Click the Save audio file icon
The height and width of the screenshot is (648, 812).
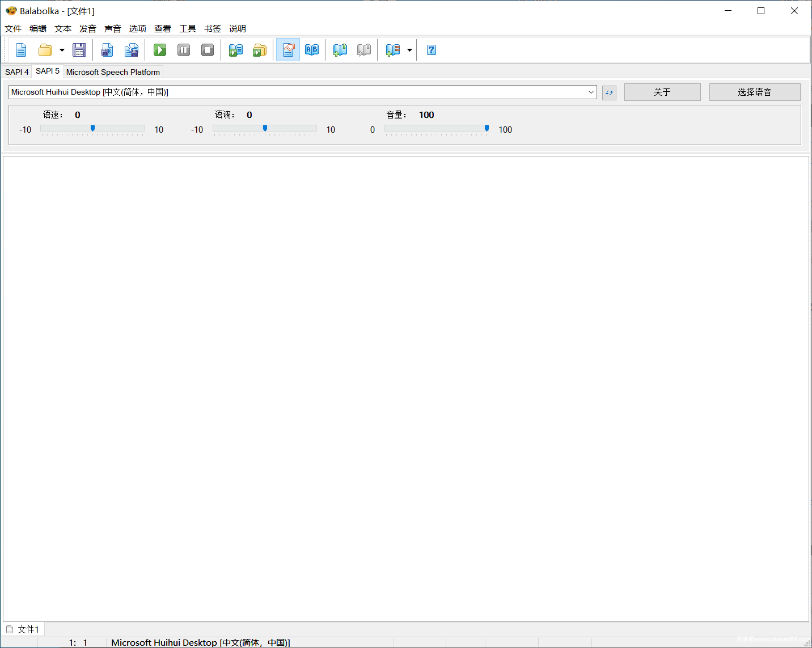click(x=107, y=50)
